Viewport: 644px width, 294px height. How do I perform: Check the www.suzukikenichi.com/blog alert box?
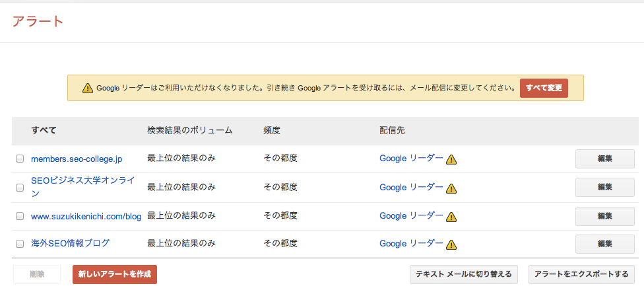pyautogui.click(x=20, y=215)
